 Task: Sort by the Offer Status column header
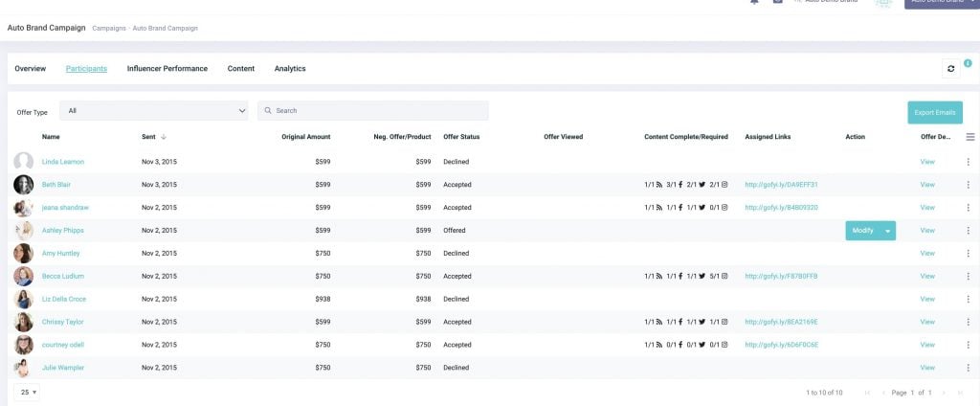pos(461,136)
